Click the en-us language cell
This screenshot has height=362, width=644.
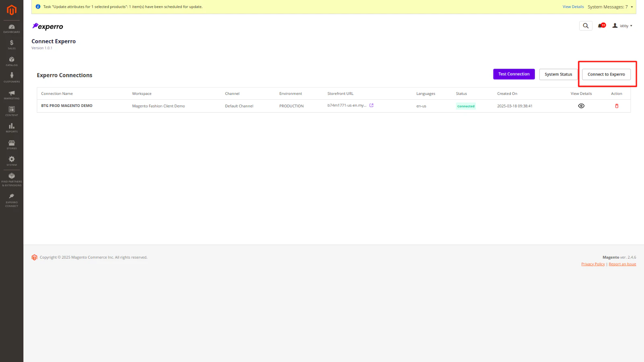click(x=421, y=106)
